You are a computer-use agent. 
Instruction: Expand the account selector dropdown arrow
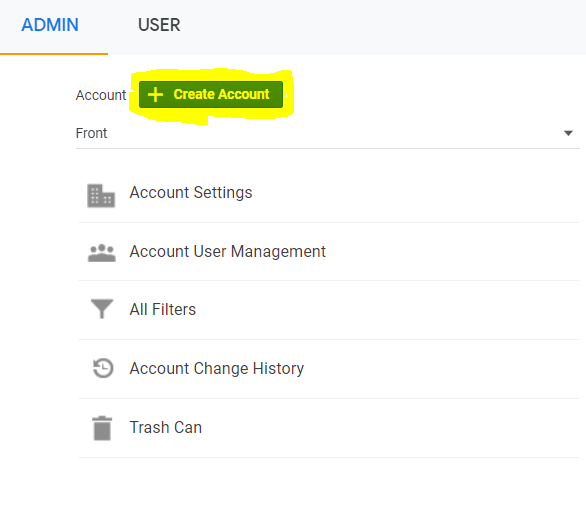pos(568,133)
